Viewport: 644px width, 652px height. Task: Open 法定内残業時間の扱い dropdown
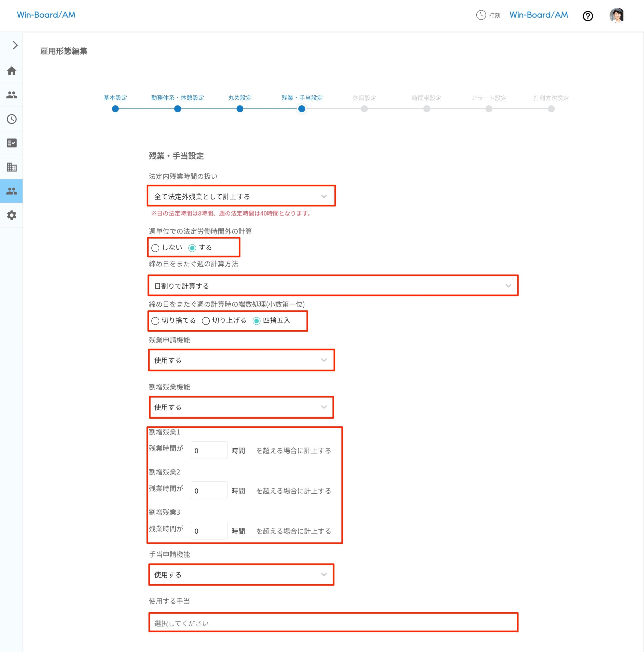pyautogui.click(x=241, y=196)
